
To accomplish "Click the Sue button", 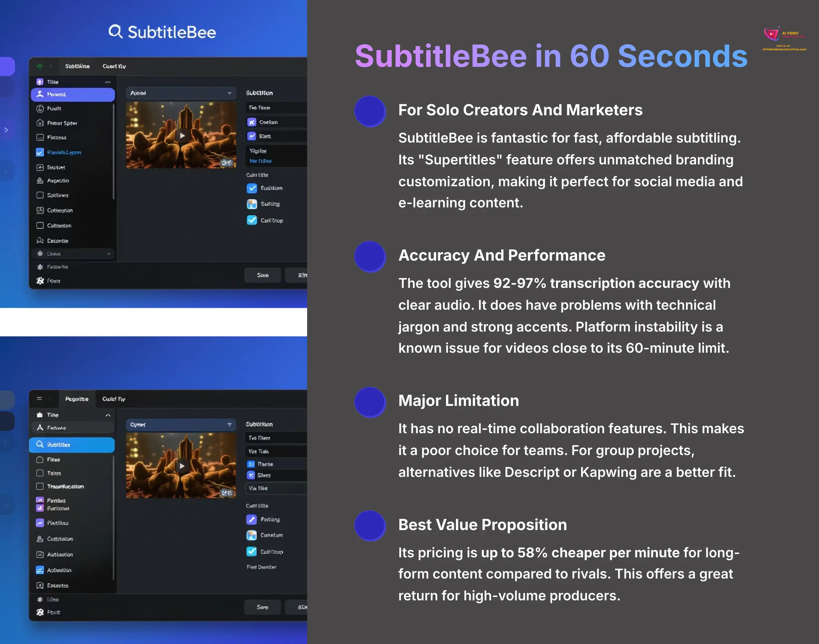I will coord(263,275).
